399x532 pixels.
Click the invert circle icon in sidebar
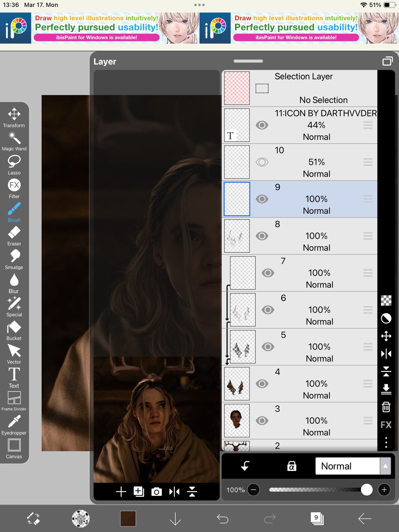pos(386,318)
